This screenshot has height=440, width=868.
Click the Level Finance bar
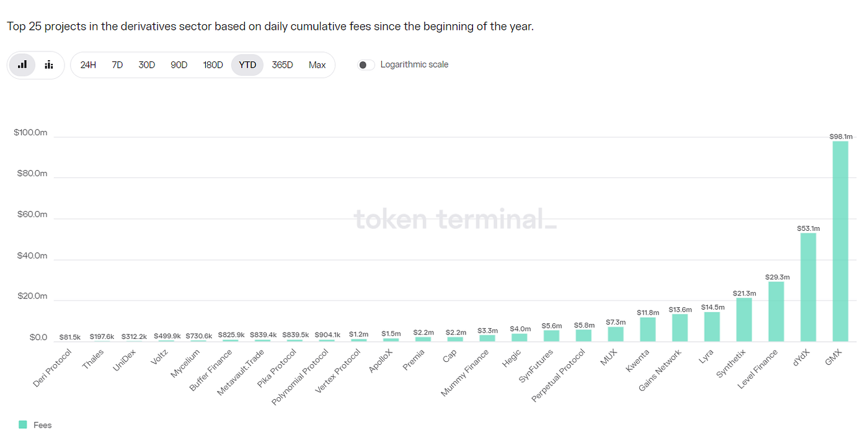776,310
